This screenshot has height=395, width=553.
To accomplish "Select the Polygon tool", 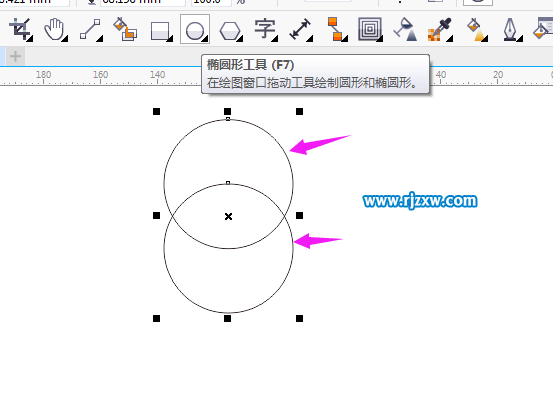I will pos(230,30).
